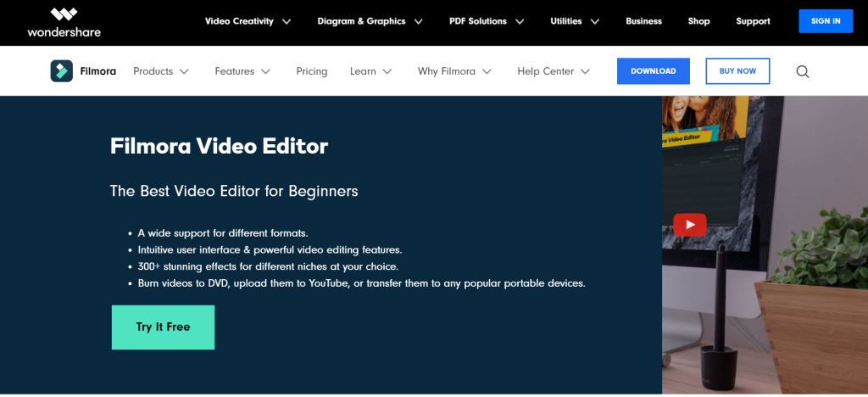
Task: Click the Wondershare logo
Action: (64, 22)
